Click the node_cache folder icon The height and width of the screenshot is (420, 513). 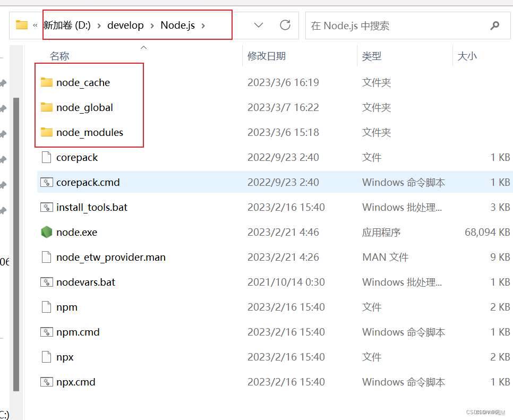click(x=46, y=82)
